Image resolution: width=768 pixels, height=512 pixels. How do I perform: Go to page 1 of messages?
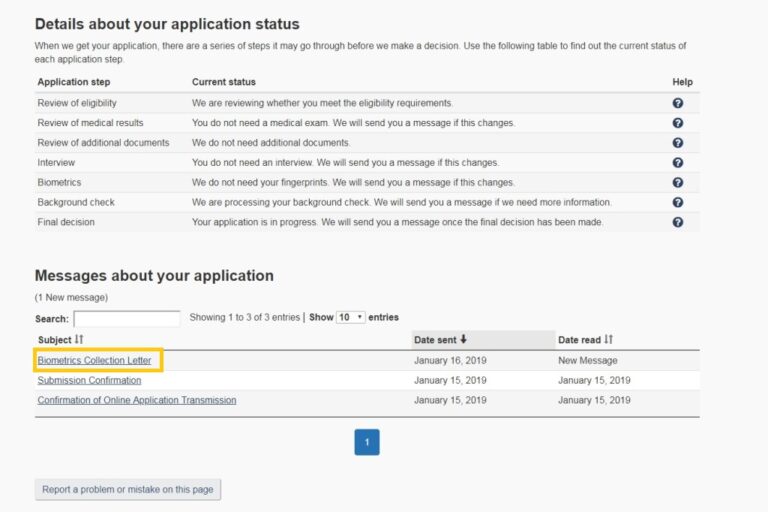pos(367,442)
